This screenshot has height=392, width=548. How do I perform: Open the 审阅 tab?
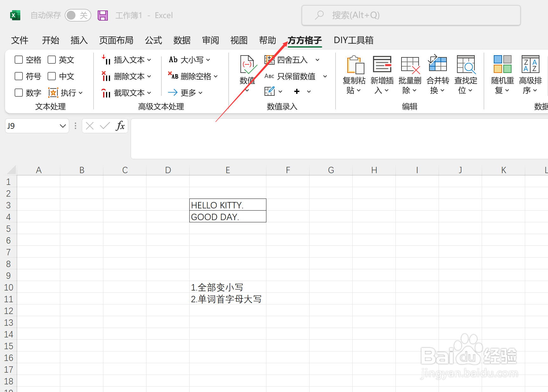click(211, 40)
